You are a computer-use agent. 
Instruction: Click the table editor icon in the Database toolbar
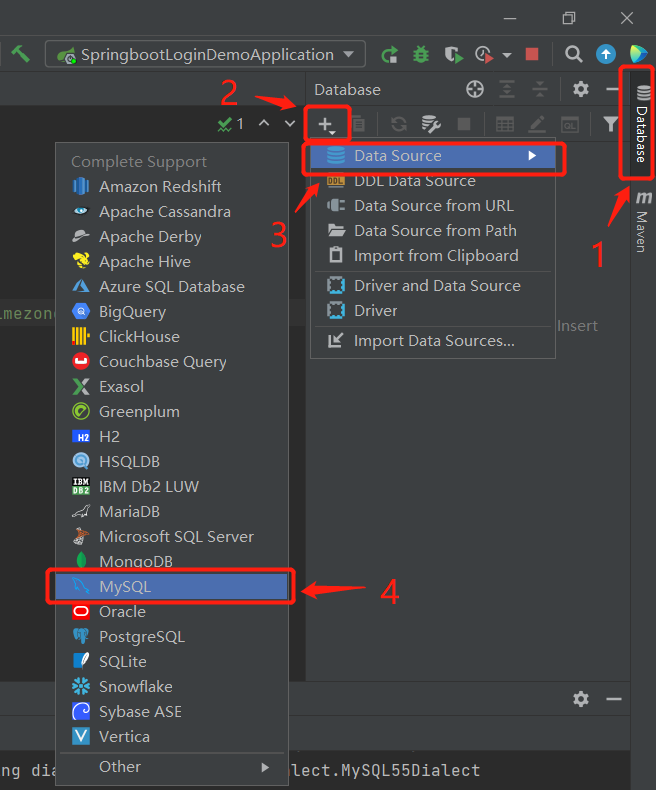coord(505,124)
